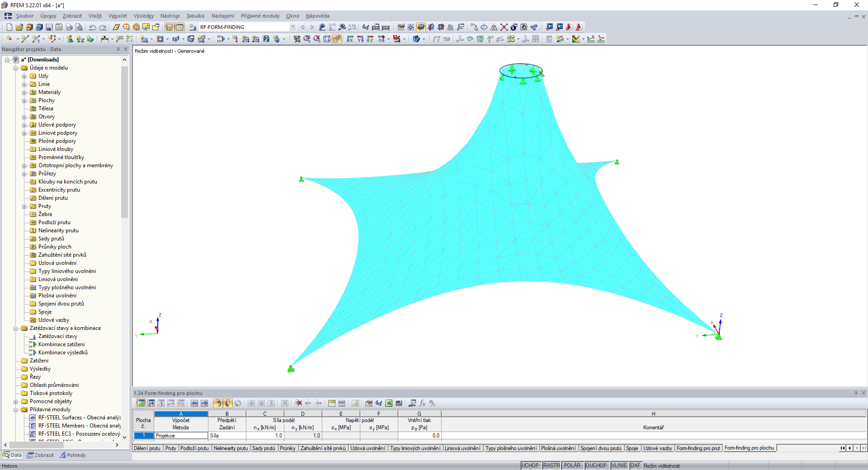Image resolution: width=868 pixels, height=470 pixels.
Task: Select Kombinace zatížení in tree
Action: click(x=61, y=344)
